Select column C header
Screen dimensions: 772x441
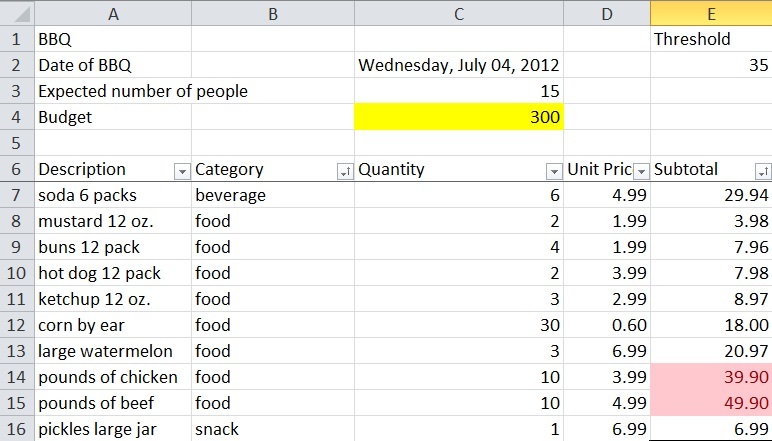click(x=458, y=13)
